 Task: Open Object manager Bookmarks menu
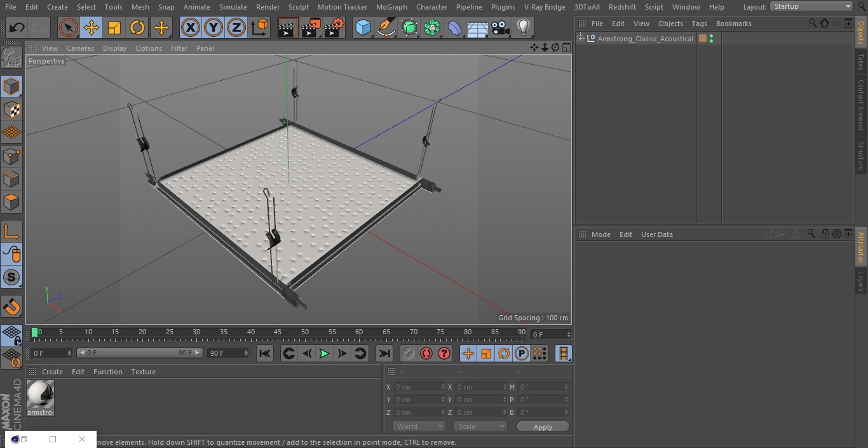(x=733, y=24)
